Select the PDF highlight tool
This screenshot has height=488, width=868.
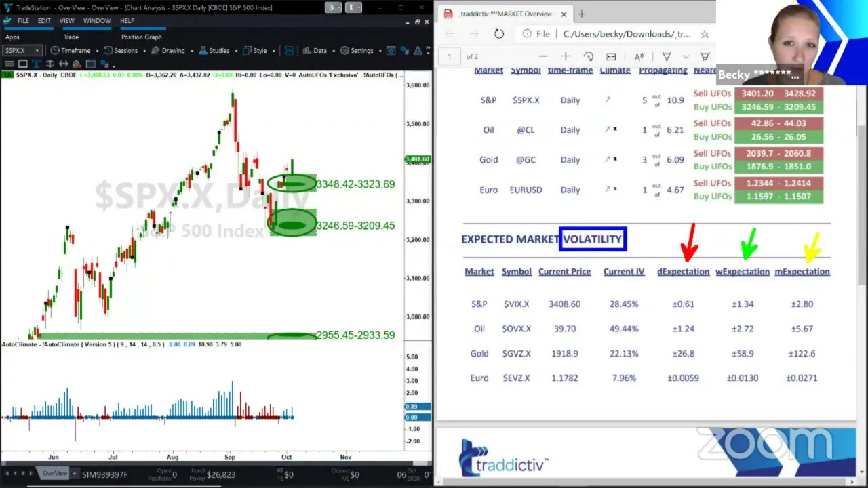point(666,56)
